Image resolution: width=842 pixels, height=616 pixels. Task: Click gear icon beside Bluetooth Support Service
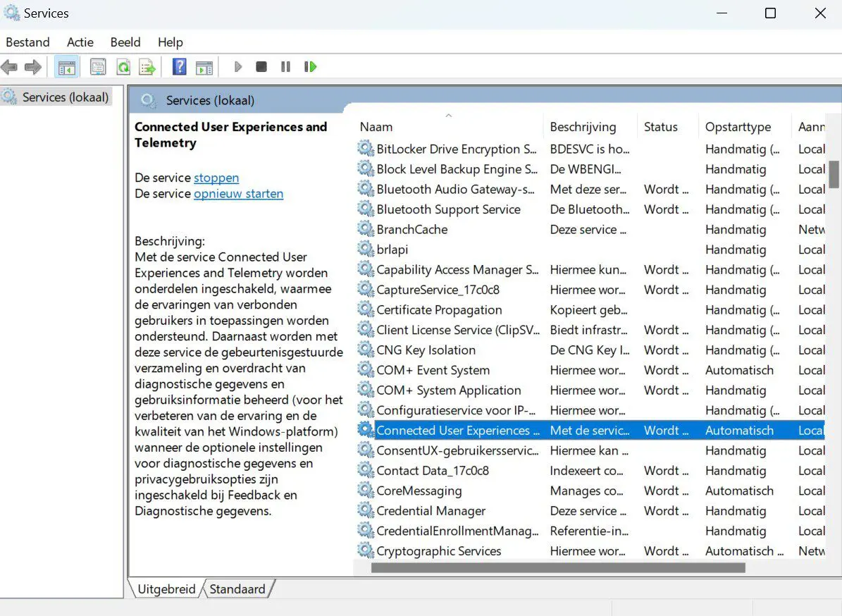pos(366,209)
